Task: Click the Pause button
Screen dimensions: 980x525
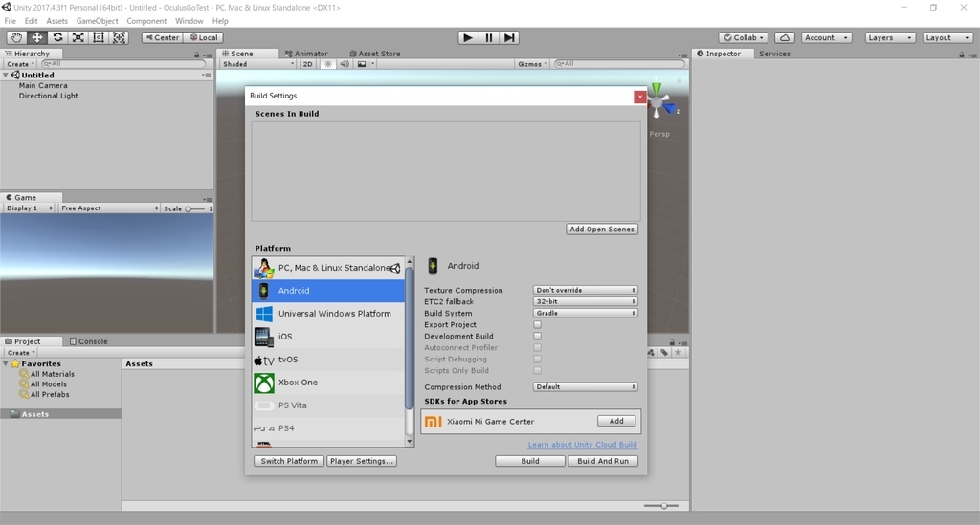Action: click(489, 37)
